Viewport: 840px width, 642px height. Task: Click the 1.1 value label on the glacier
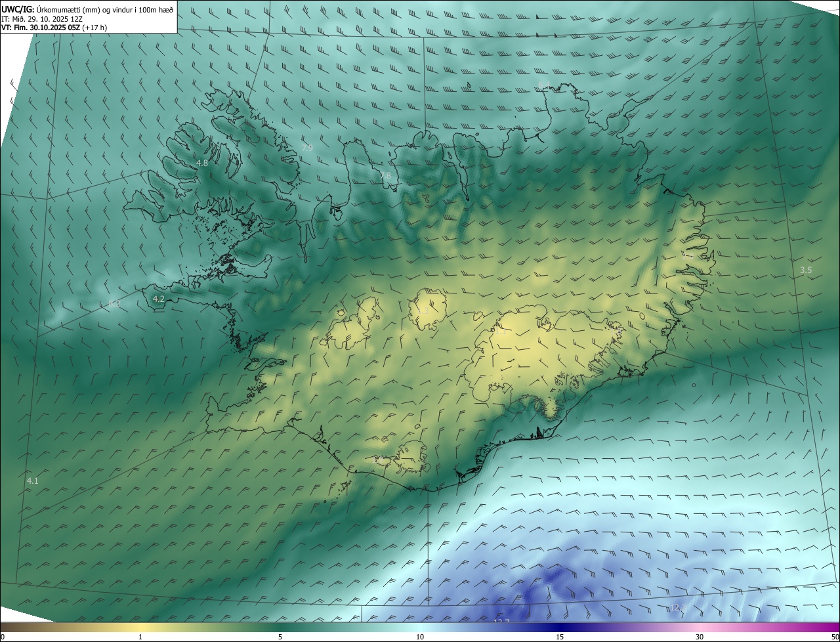[501, 332]
